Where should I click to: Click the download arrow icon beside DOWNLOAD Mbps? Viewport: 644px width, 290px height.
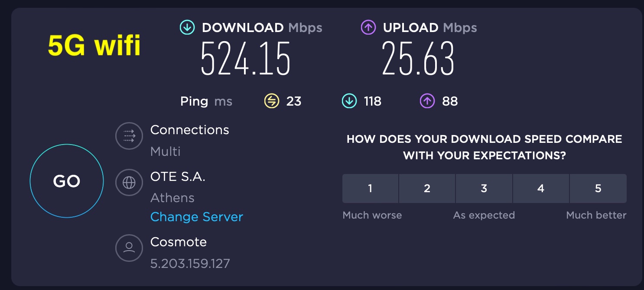point(187,28)
